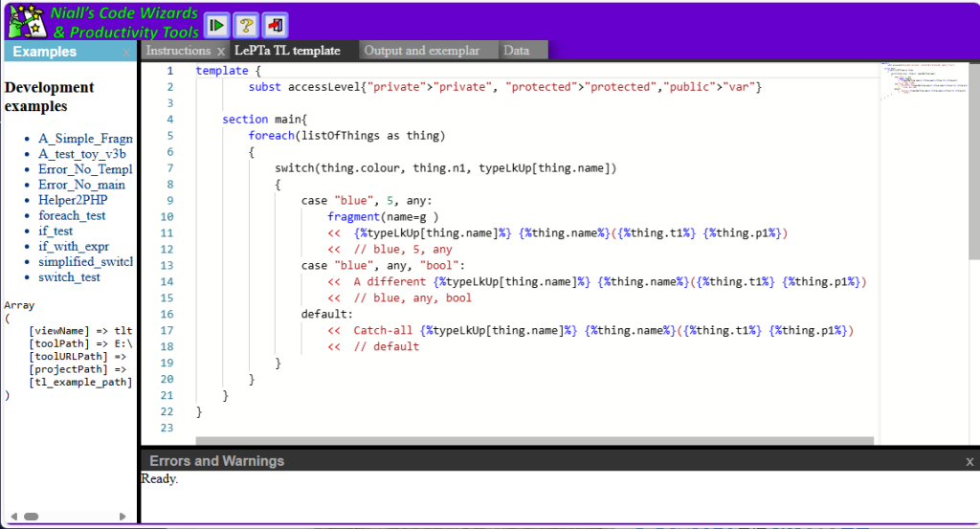Click the editor horizontal scrollbar
Screen dimensions: 980x529
(534, 441)
